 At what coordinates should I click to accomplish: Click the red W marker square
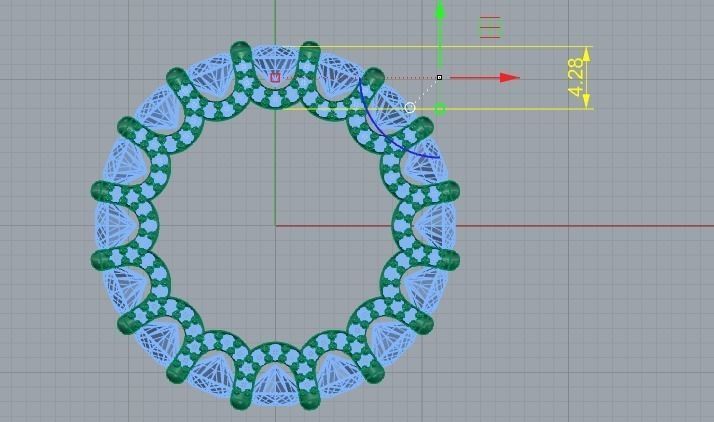[275, 77]
